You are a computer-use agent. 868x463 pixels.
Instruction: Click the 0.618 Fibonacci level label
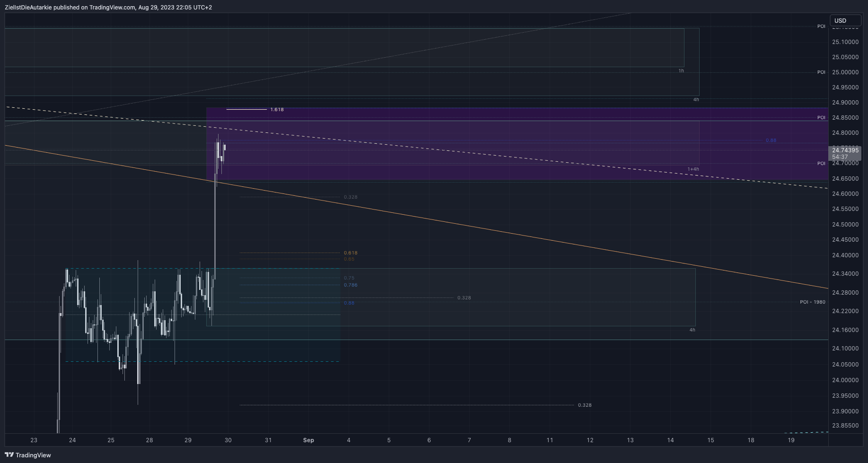click(351, 253)
